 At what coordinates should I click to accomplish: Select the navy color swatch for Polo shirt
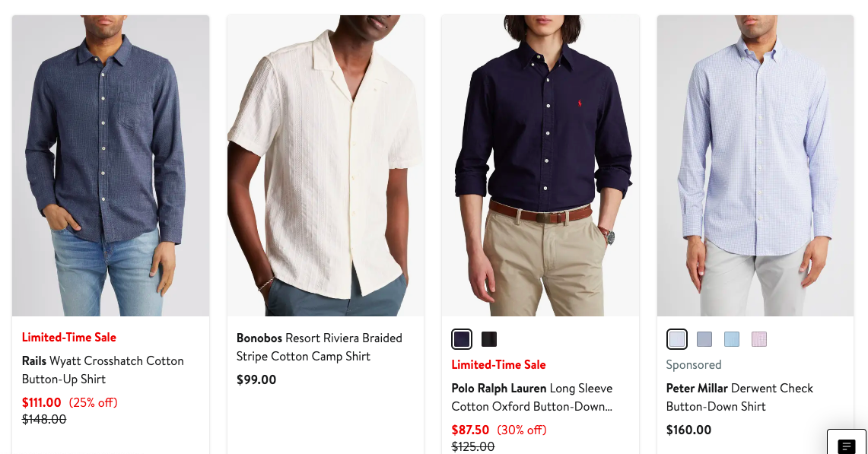coord(462,339)
